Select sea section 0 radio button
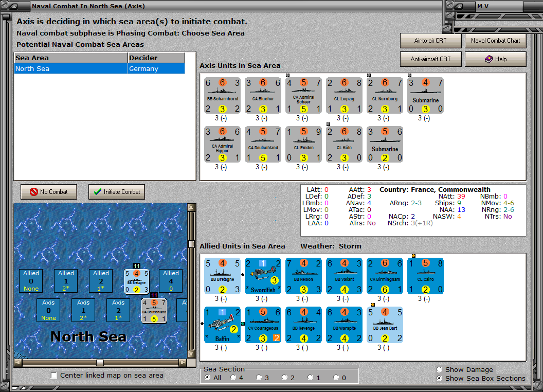The image size is (543, 392). tap(336, 378)
